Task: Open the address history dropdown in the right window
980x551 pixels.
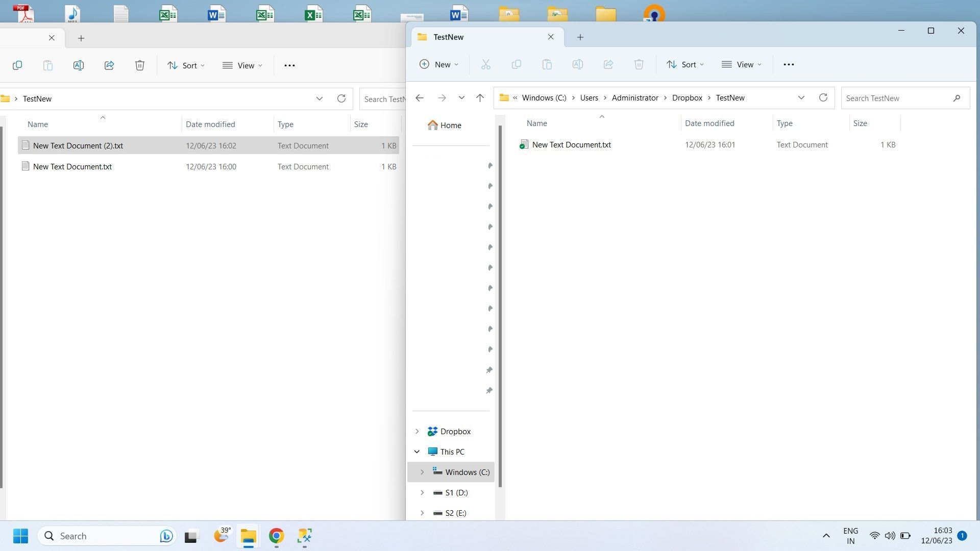Action: pyautogui.click(x=801, y=97)
